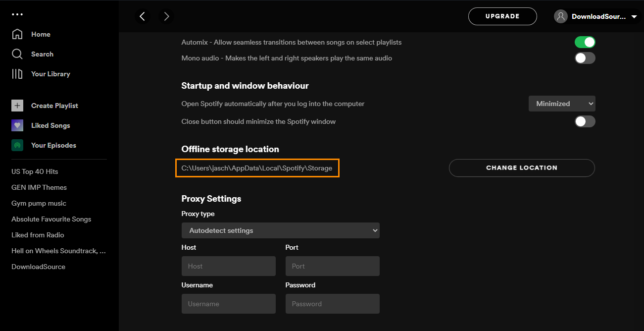
Task: Click the UPGRADE button
Action: pos(502,16)
